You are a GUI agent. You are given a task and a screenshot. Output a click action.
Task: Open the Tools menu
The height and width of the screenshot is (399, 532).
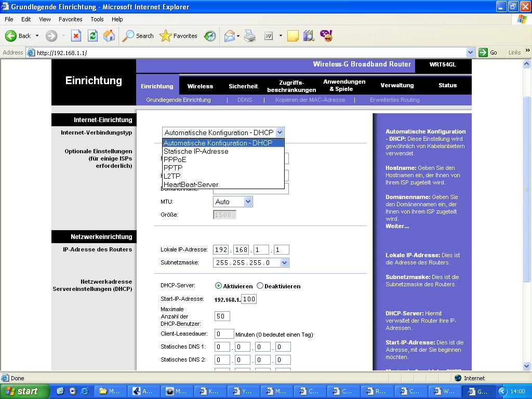coord(97,19)
